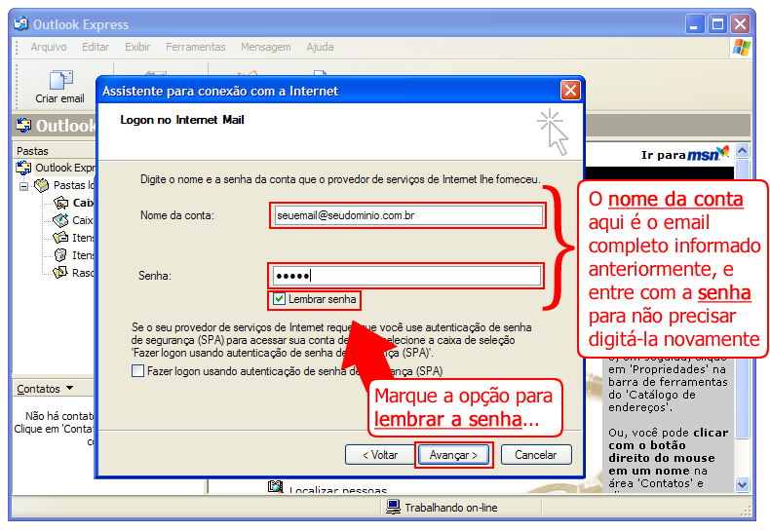Click the Outlook banner envelope icon
Viewport: 770px width, 532px height.
(23, 125)
